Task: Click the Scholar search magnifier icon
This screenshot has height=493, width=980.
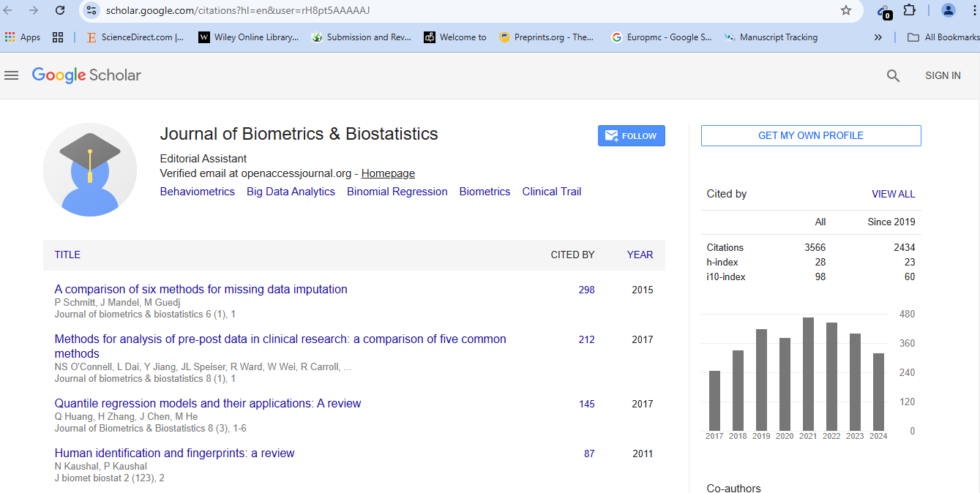Action: pyautogui.click(x=893, y=75)
